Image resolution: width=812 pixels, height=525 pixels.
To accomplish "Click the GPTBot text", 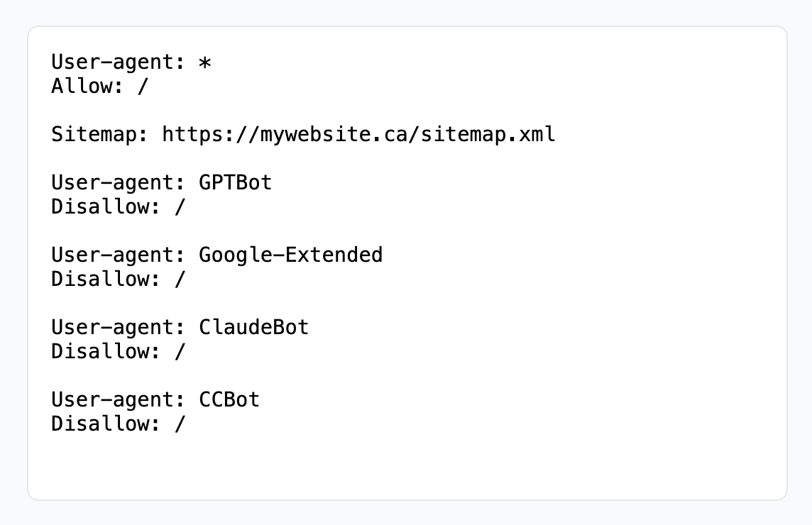I will pyautogui.click(x=235, y=182).
